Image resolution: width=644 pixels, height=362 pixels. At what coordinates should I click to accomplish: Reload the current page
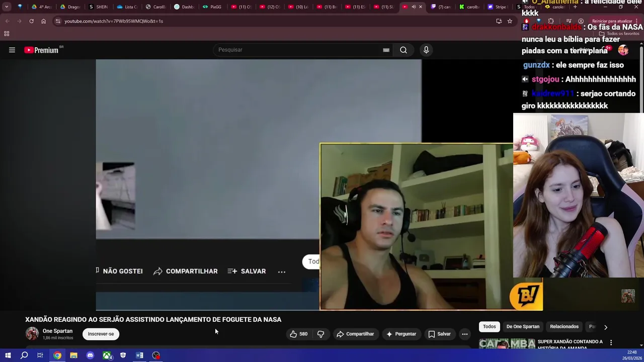coord(31,21)
